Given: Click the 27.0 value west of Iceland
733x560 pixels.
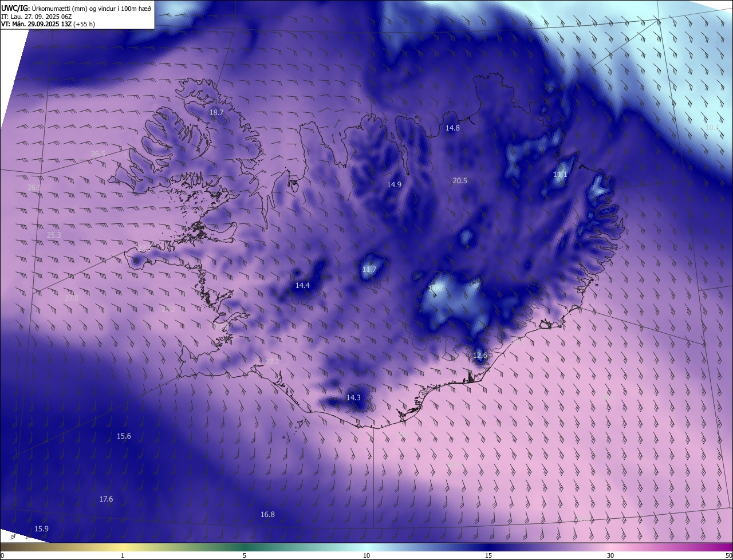Looking at the screenshot, I should tap(72, 298).
